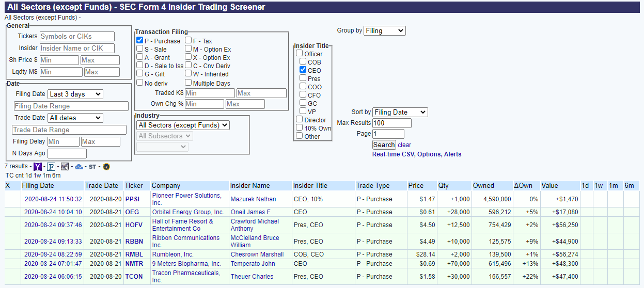Expand the All Sectors industry dropdown

[x=183, y=125]
